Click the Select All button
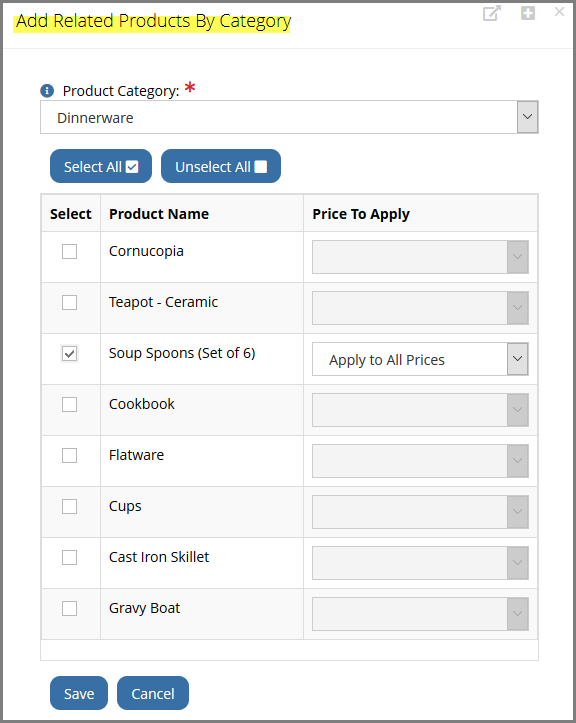Screen dimensions: 576x723 pos(101,166)
